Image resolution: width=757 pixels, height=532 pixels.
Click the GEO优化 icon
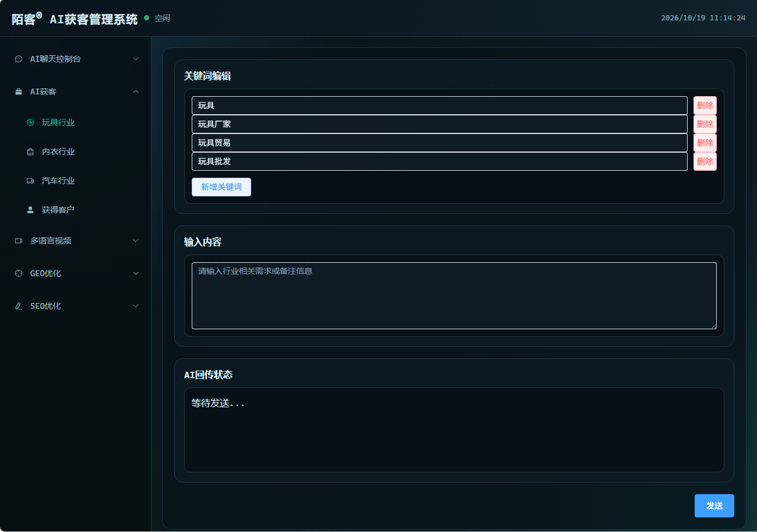(19, 273)
